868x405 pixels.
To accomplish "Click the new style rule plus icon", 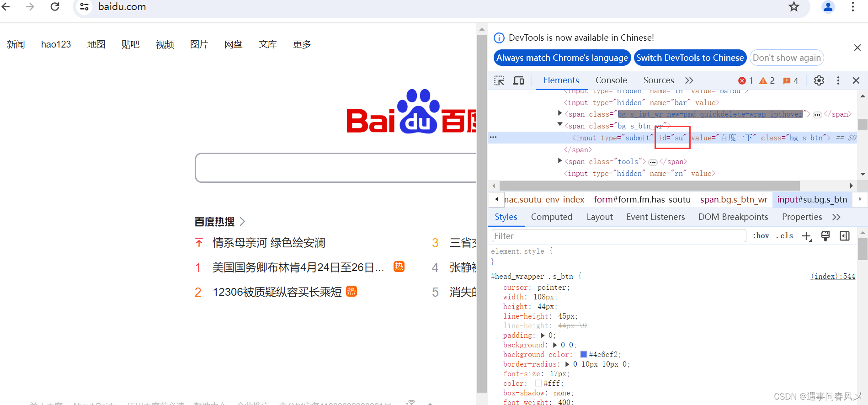I will point(807,236).
